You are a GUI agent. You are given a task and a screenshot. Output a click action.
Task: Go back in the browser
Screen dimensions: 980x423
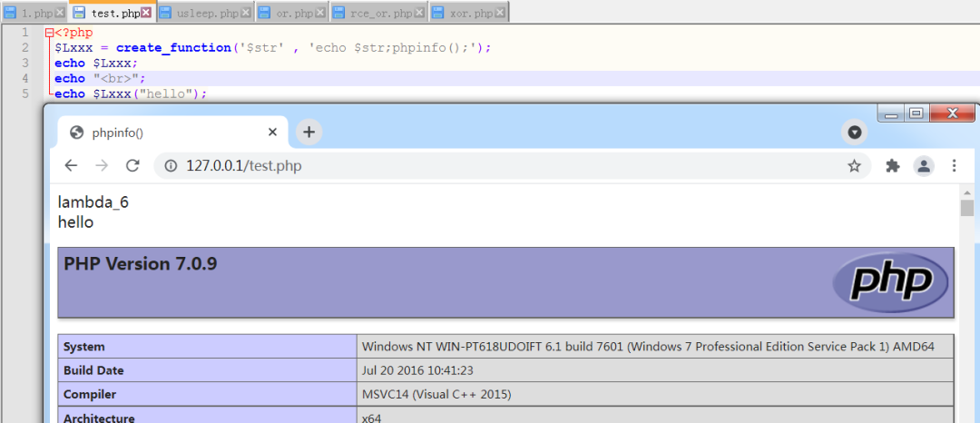(x=71, y=165)
